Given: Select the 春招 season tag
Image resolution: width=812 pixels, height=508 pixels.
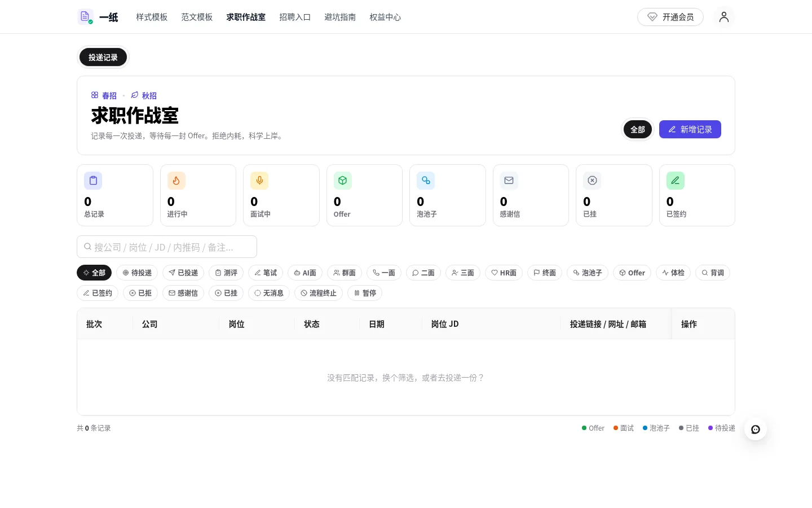Looking at the screenshot, I should 104,95.
